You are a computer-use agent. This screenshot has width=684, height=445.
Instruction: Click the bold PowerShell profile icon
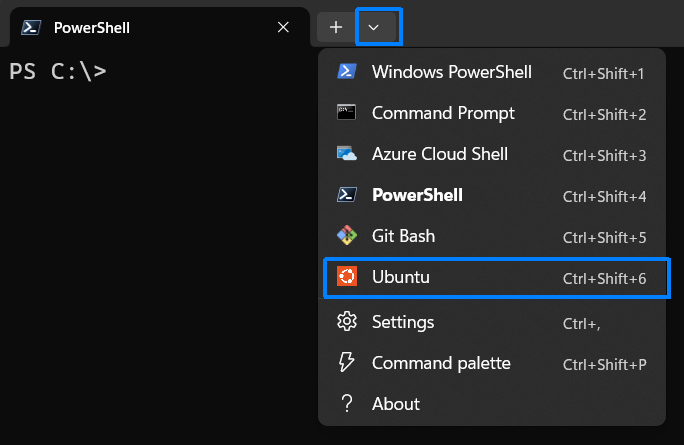[347, 195]
